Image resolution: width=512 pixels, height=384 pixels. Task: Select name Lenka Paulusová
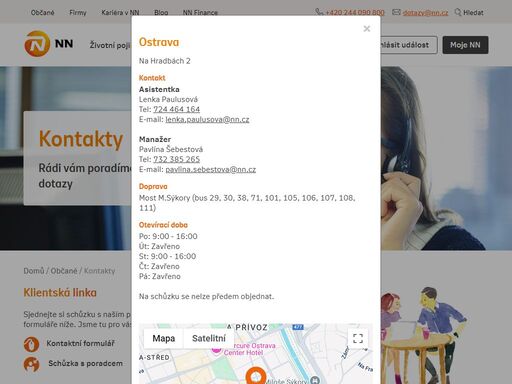(168, 99)
